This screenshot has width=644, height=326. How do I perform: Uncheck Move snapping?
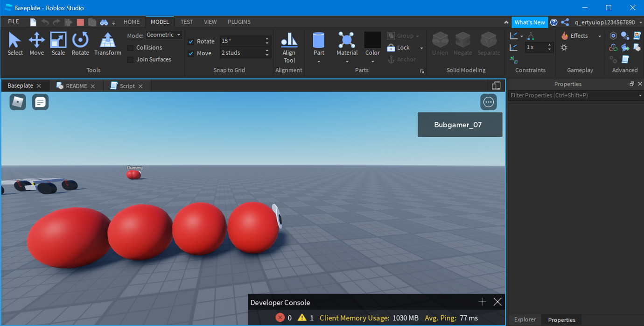click(190, 53)
